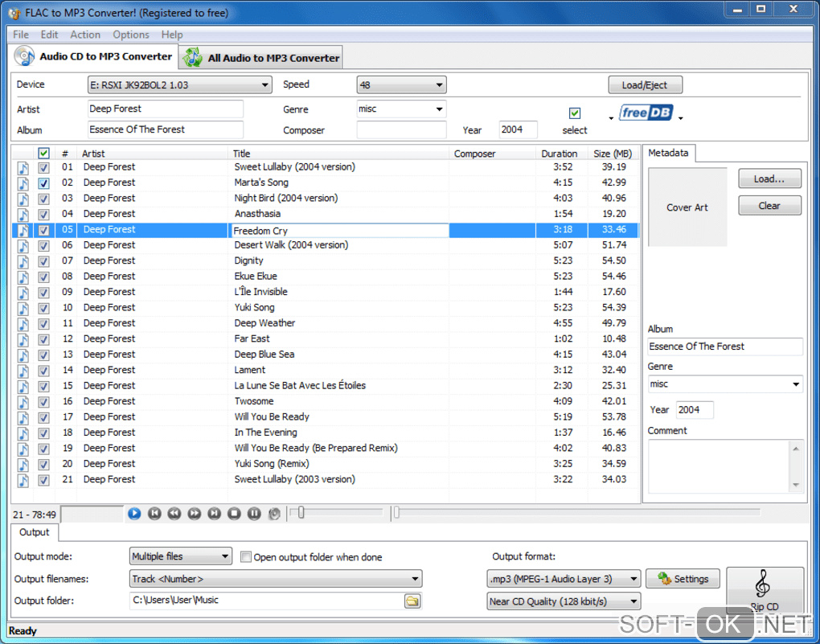Image resolution: width=820 pixels, height=644 pixels.
Task: Click the note icon beside Anasthasia
Action: (23, 215)
